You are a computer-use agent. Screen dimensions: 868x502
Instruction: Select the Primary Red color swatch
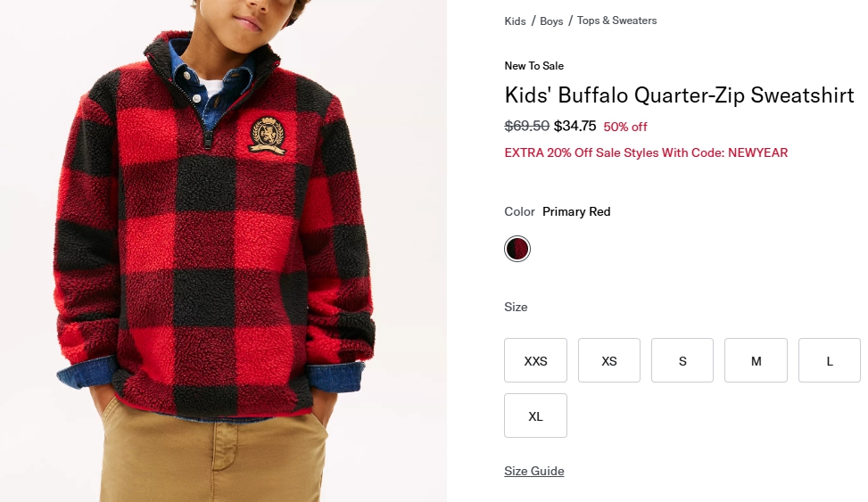[x=517, y=249]
